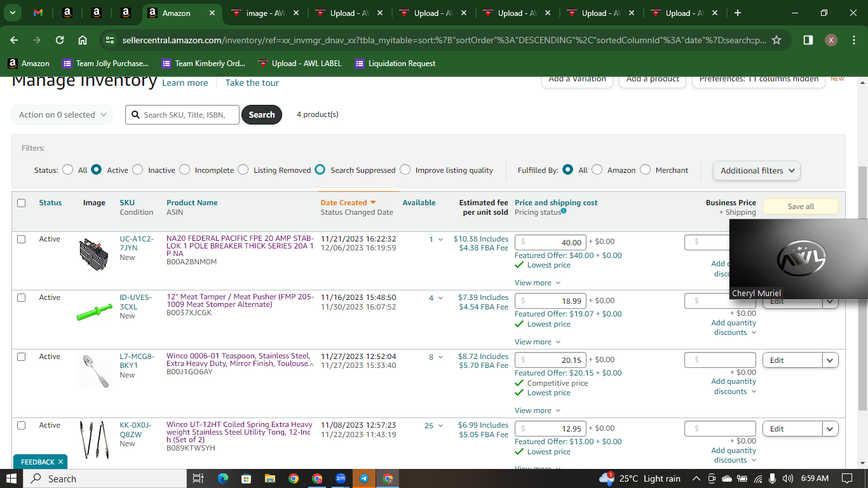868x488 pixels.
Task: Expand View more under the 40.00 price
Action: coord(538,283)
